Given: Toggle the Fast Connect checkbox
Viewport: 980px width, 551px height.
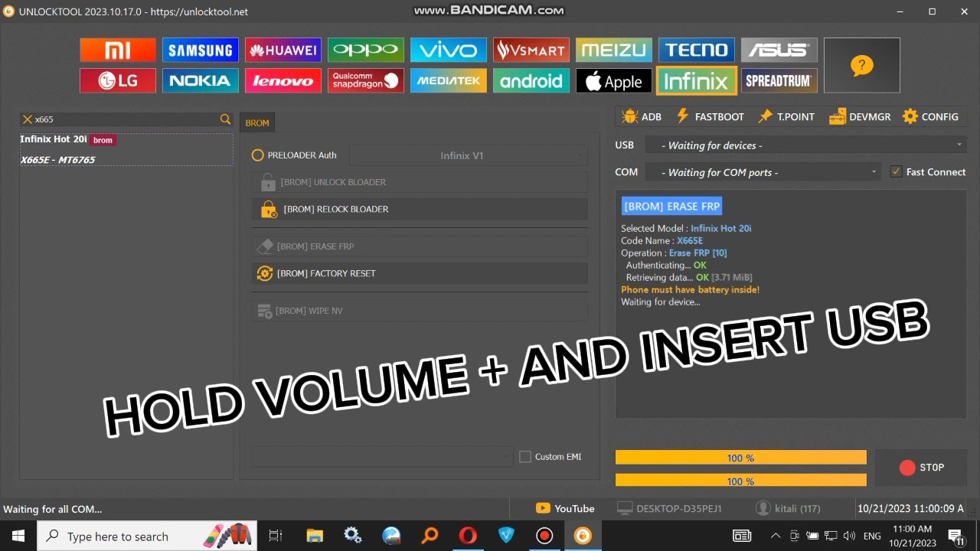Looking at the screenshot, I should coord(896,172).
